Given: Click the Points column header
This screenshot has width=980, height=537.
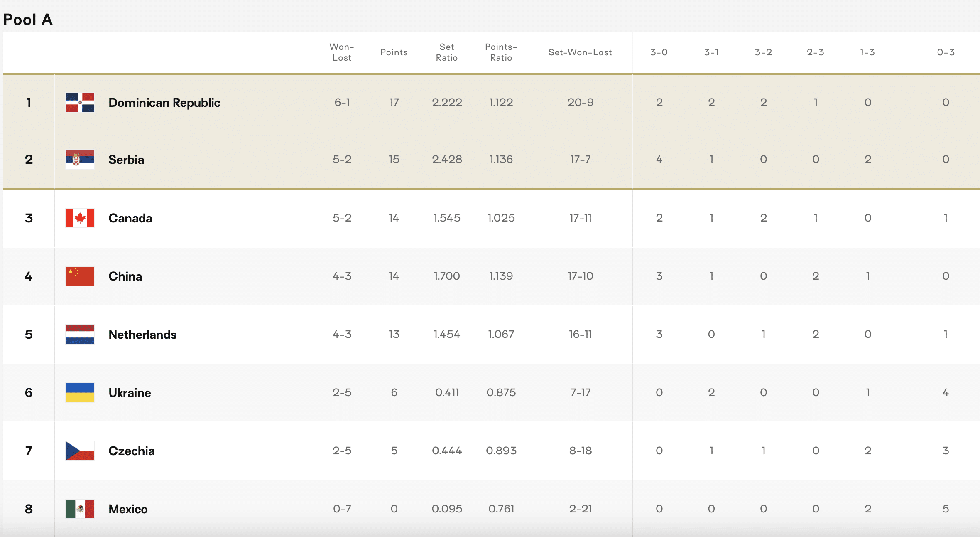Looking at the screenshot, I should [x=394, y=52].
